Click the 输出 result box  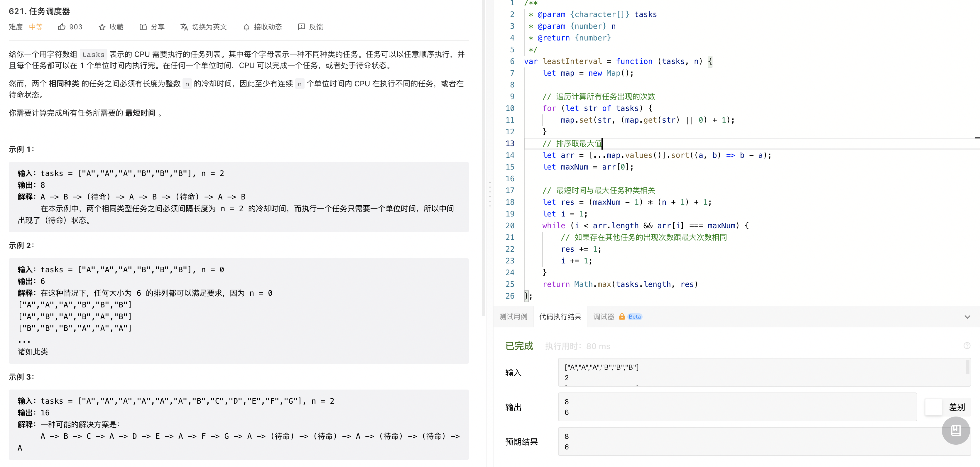(737, 407)
